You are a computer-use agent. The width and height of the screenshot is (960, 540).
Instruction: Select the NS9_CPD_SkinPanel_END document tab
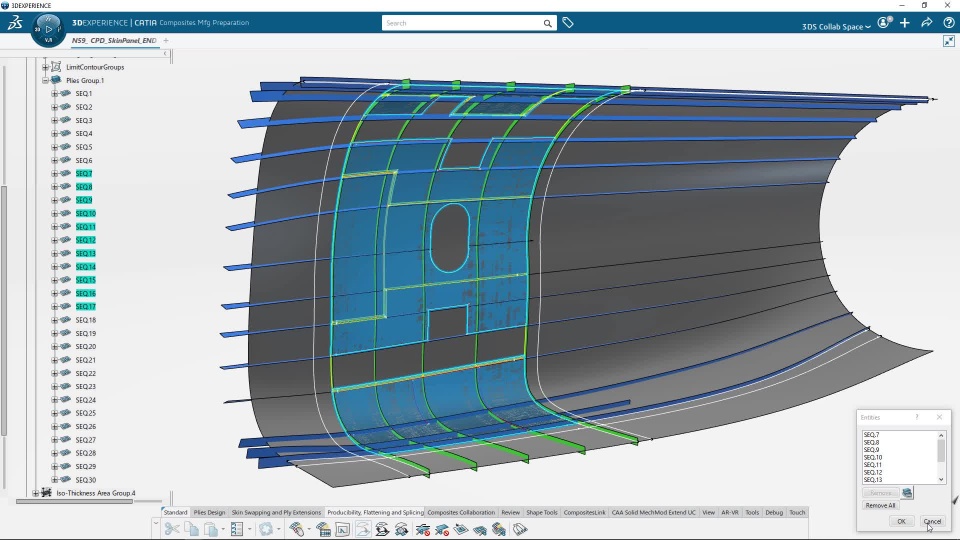[x=114, y=40]
